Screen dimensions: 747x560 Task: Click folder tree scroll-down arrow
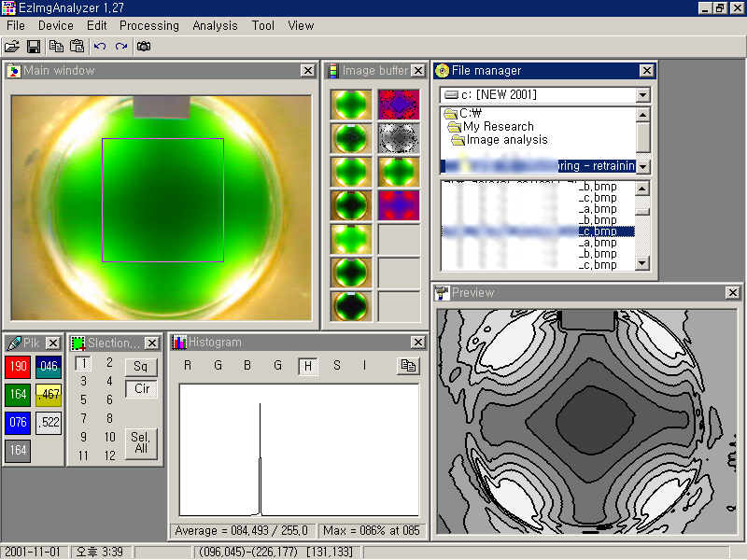pyautogui.click(x=643, y=166)
